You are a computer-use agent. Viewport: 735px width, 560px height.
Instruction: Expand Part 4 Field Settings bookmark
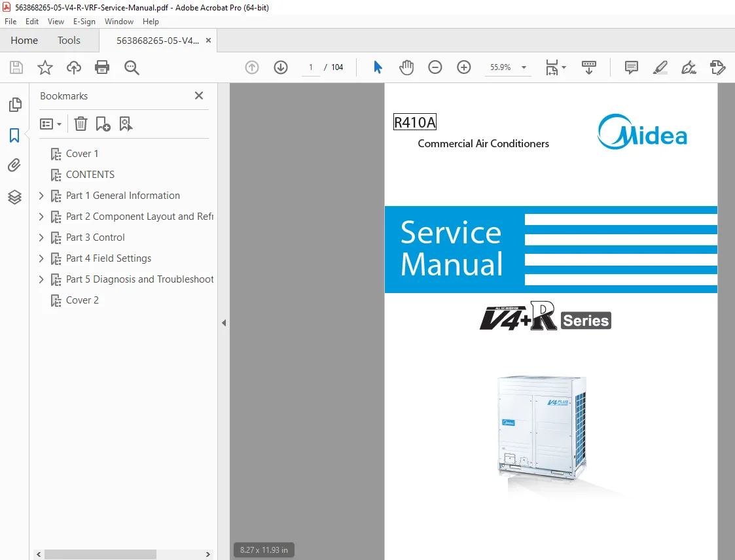[x=41, y=258]
